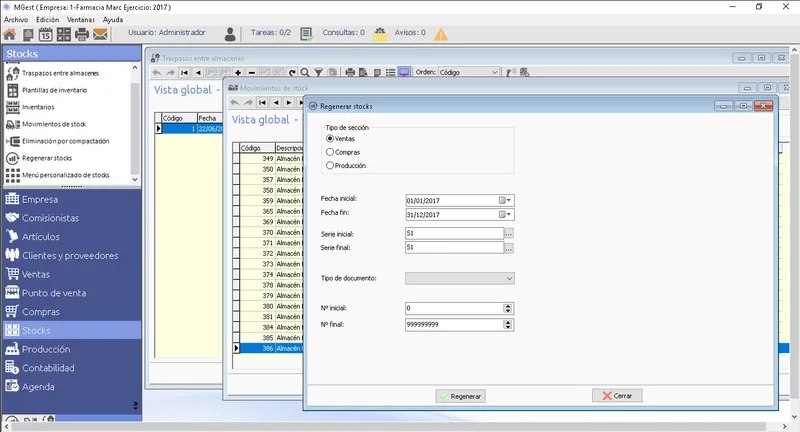Open the Fecha fin date picker dropdown
The width and height of the screenshot is (800, 432).
505,215
